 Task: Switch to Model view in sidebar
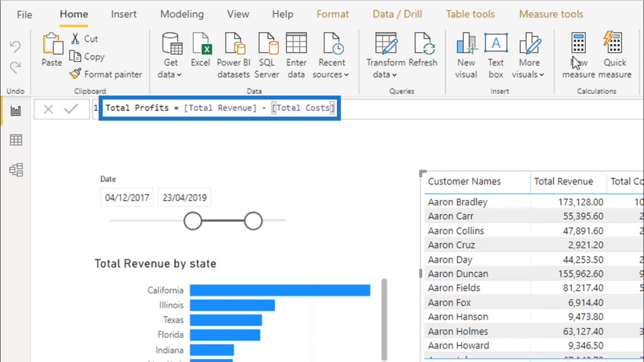[16, 170]
